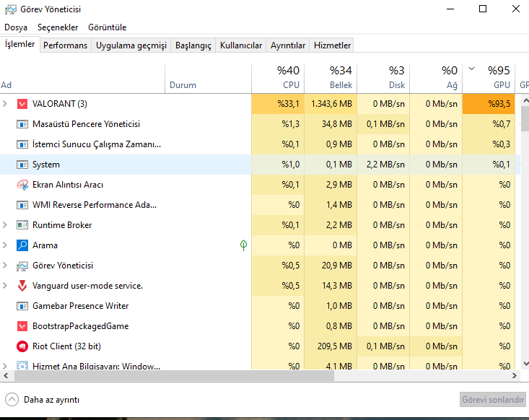
Task: Switch to Uygulama geçmişi tab
Action: coord(131,45)
